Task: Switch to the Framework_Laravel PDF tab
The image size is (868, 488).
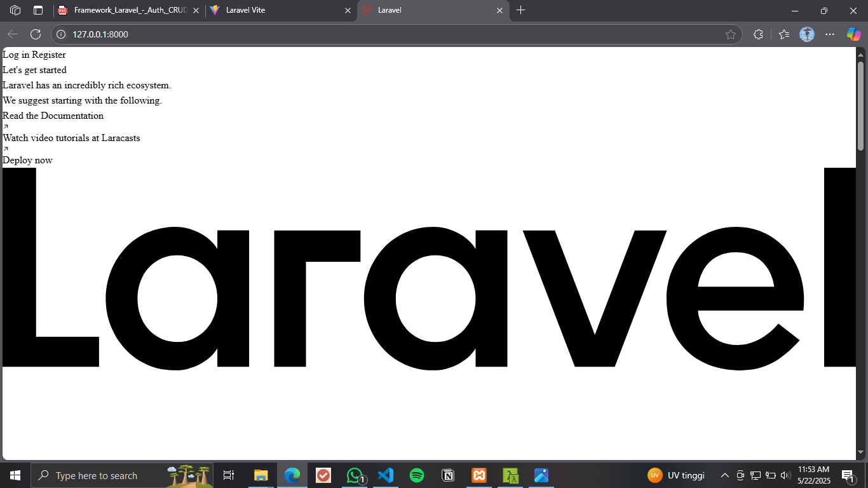Action: (x=127, y=10)
